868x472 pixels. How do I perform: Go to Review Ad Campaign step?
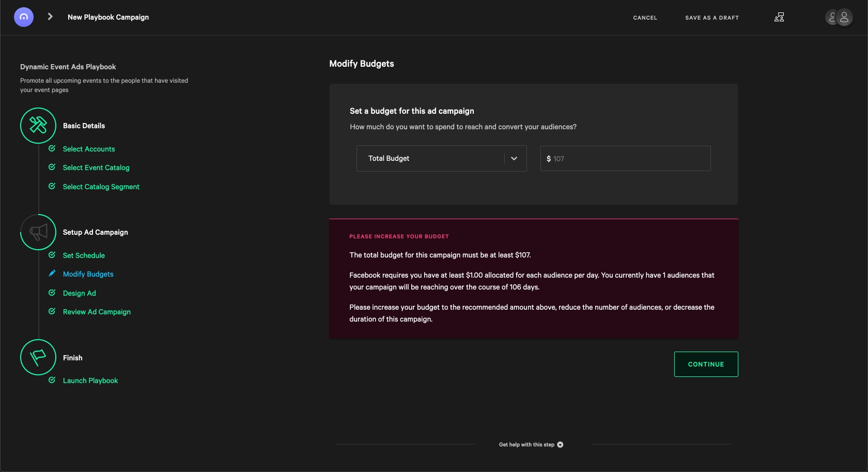97,312
